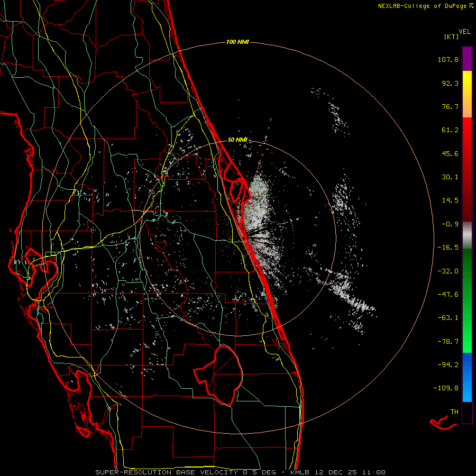Click the -94.2 legend value
The height and width of the screenshot is (476, 476).
(448, 365)
